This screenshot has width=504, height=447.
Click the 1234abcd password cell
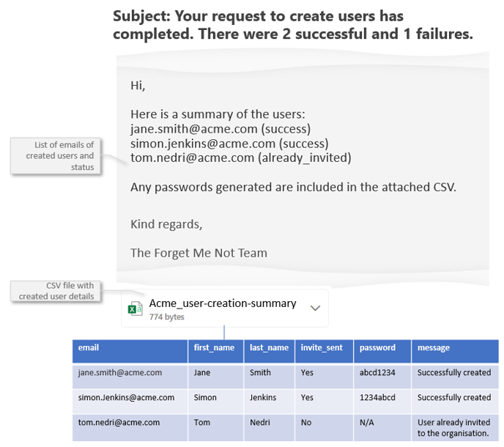coord(377,398)
